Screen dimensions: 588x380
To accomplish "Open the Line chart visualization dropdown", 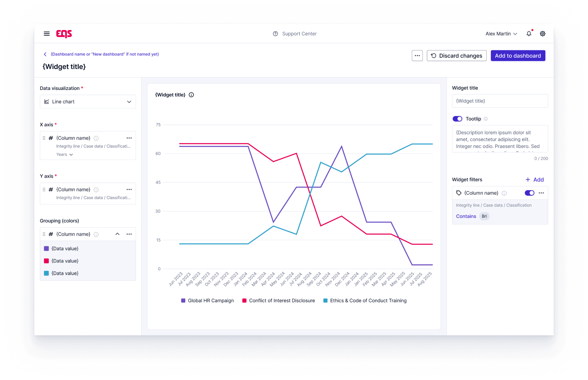I will pos(88,102).
